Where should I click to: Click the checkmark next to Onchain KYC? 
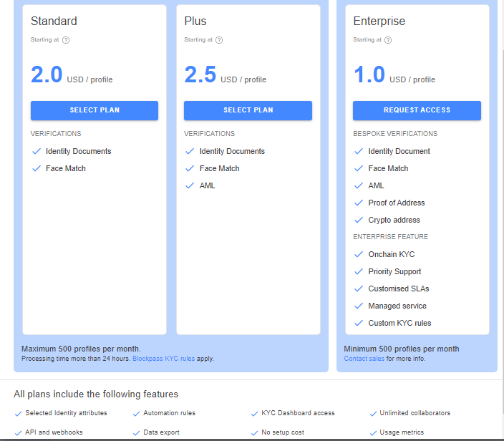coord(359,254)
